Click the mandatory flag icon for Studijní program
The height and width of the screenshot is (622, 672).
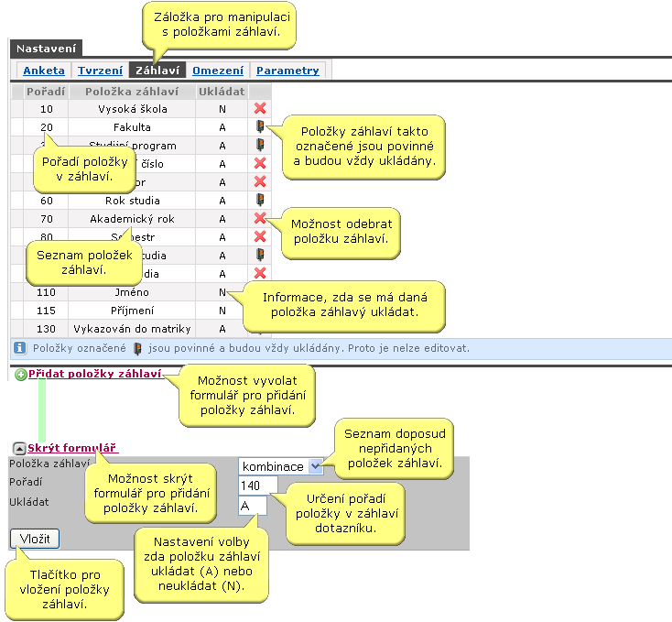tap(260, 145)
